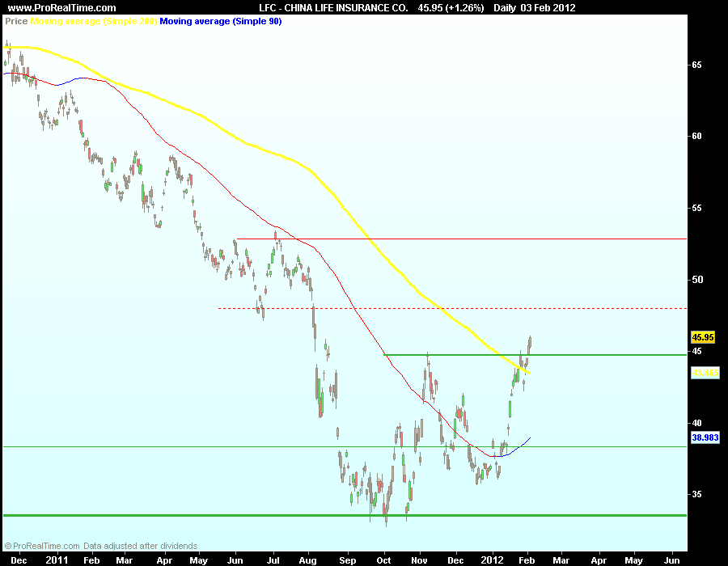This screenshot has width=728, height=566.
Task: Click the 55 price axis label
Action: click(x=696, y=208)
